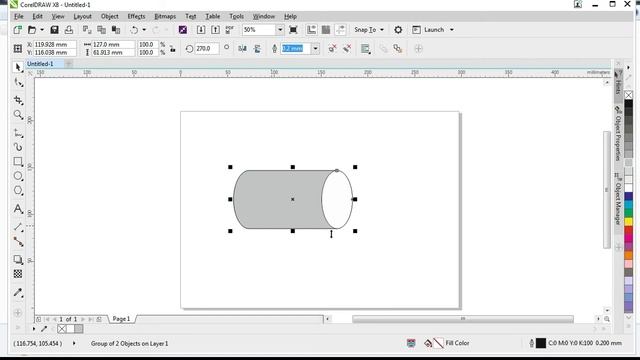
Task: Mirror the object vertically
Action: [257, 49]
